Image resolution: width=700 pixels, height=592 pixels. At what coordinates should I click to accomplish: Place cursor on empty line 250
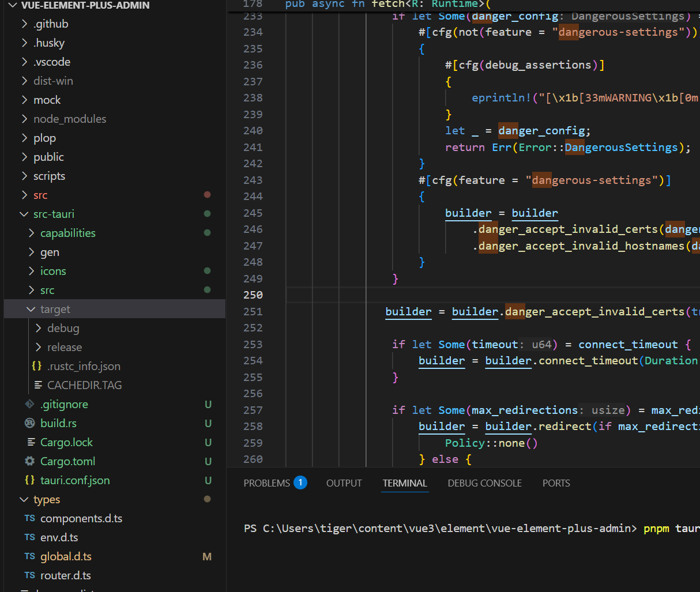coord(493,295)
